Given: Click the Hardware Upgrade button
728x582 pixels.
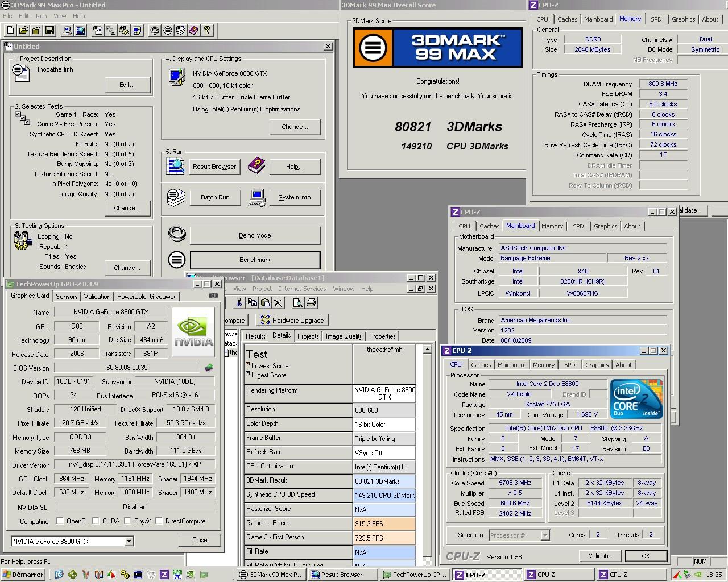Looking at the screenshot, I should (292, 320).
